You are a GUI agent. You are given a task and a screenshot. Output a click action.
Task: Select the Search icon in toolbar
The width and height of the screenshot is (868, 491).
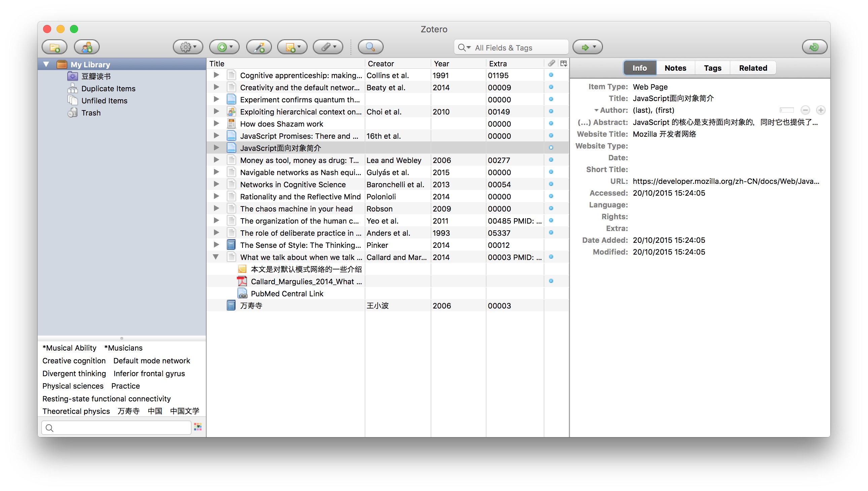[370, 47]
